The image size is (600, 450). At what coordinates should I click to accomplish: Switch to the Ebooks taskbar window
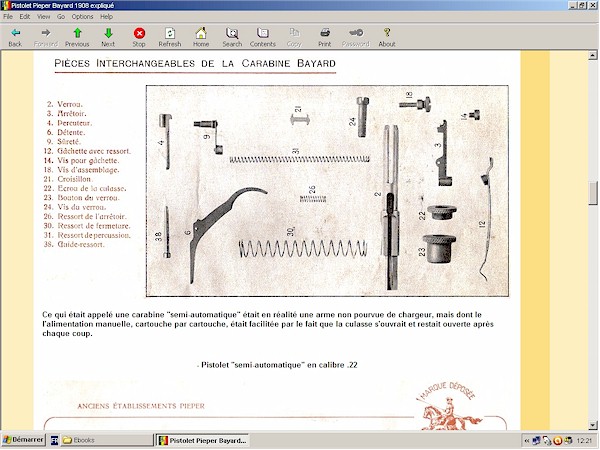[107, 440]
